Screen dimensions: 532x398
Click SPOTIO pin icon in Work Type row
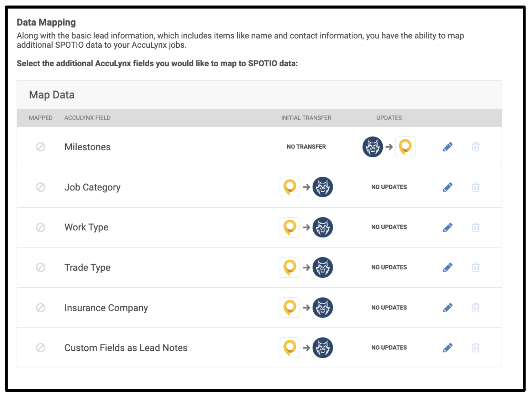290,227
